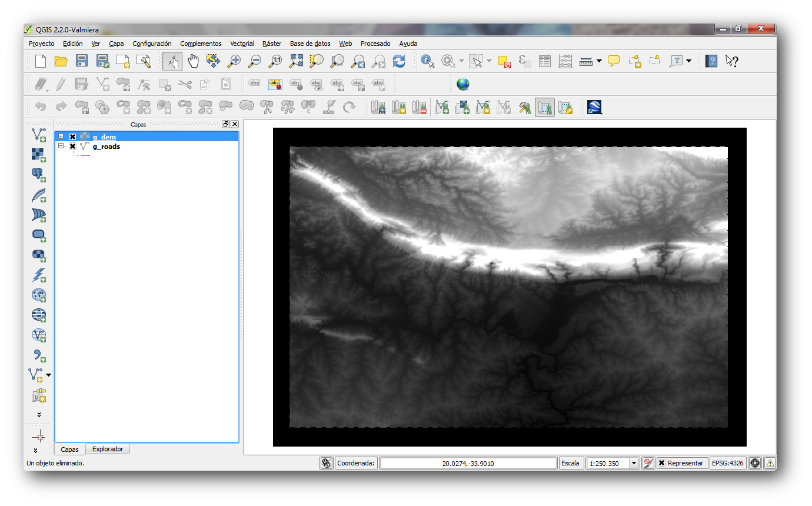Toggle display of the current GRASS region
Image resolution: width=812 pixels, height=506 pixels.
pos(545,107)
